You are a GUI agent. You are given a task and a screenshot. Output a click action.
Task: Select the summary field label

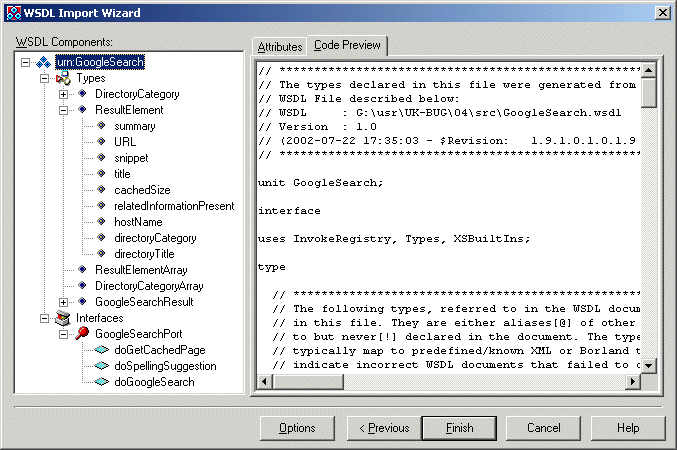(x=135, y=126)
